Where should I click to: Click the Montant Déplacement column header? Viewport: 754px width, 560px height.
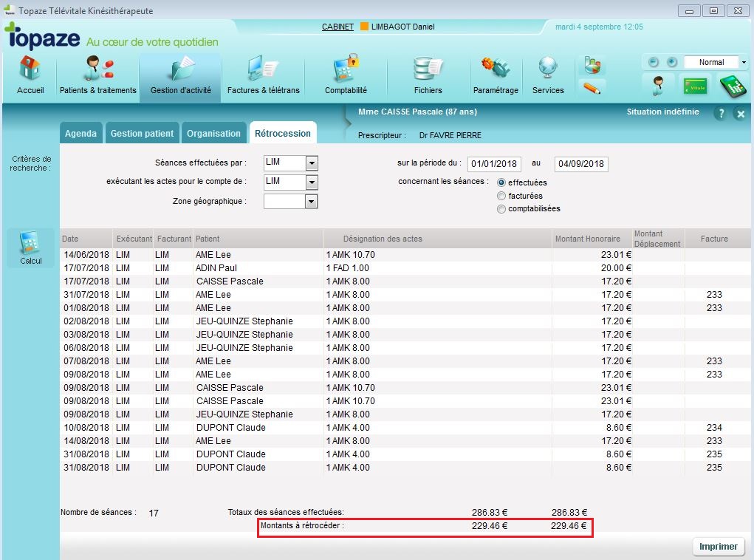(659, 239)
